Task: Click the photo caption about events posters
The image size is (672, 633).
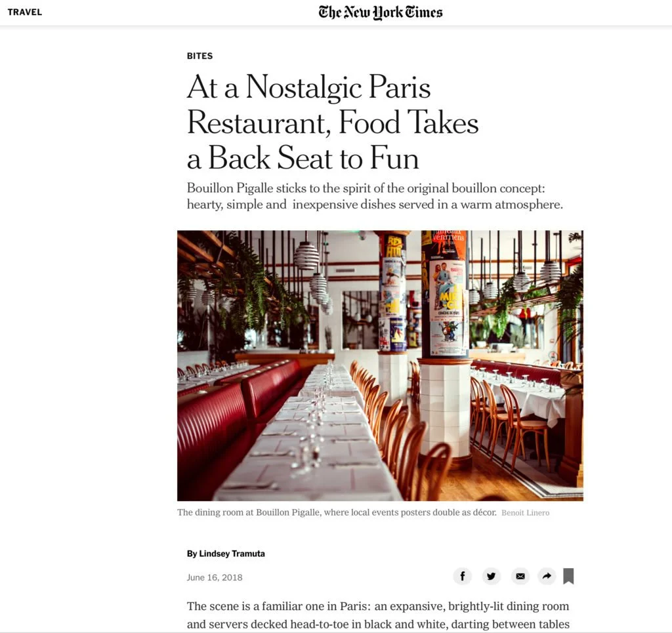Action: [x=337, y=512]
